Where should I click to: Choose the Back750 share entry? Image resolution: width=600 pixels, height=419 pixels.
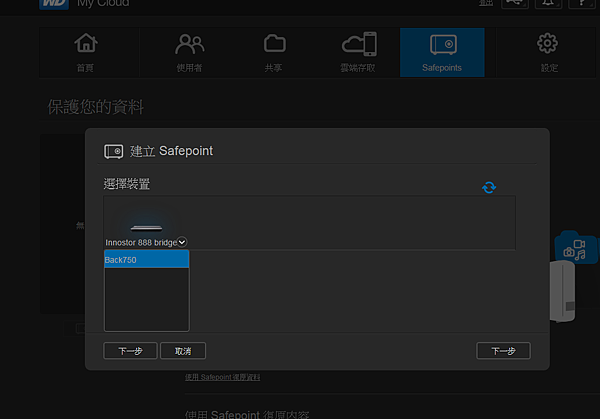tap(147, 259)
